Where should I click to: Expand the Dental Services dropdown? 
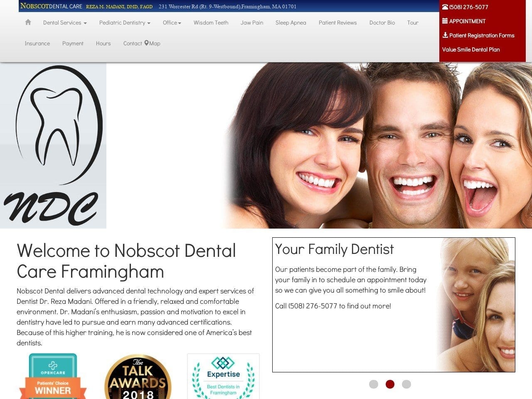pos(65,23)
